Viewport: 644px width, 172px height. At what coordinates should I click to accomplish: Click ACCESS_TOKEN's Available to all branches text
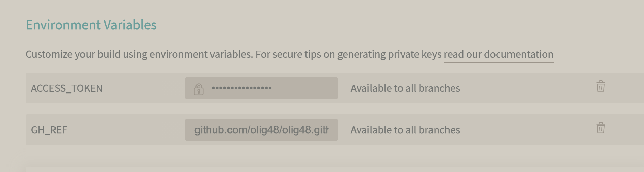click(x=405, y=88)
